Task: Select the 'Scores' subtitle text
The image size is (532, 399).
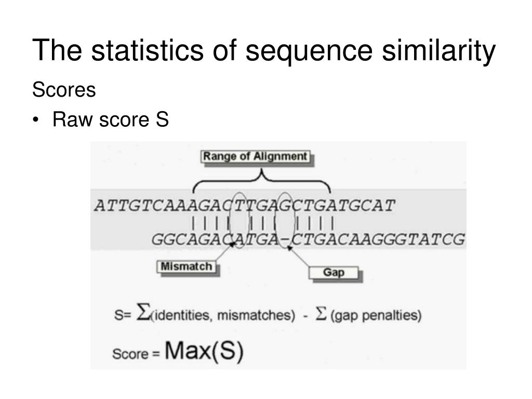Action: [x=64, y=90]
